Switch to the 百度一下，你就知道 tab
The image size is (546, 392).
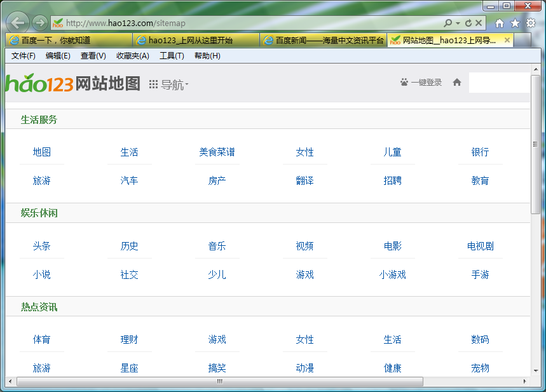tap(69, 41)
